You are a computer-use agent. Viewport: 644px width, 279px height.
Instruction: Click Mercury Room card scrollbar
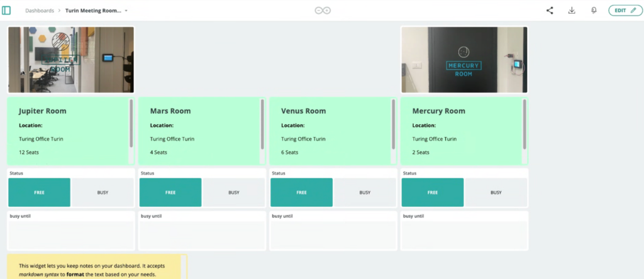524,124
